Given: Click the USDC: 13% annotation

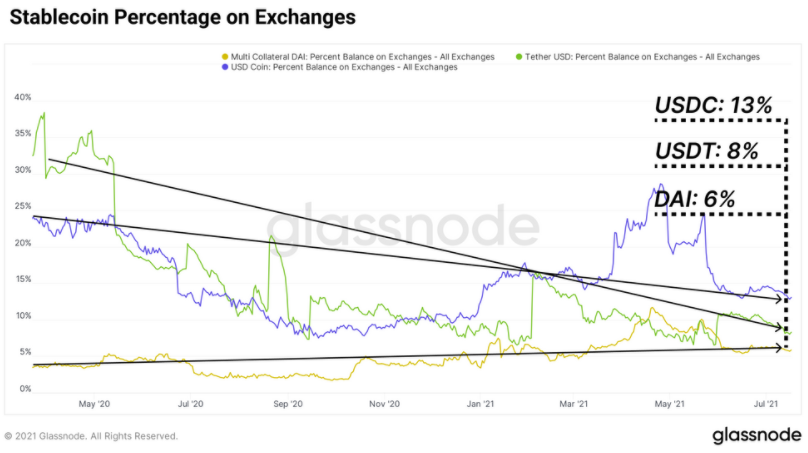Looking at the screenshot, I should click(x=715, y=106).
